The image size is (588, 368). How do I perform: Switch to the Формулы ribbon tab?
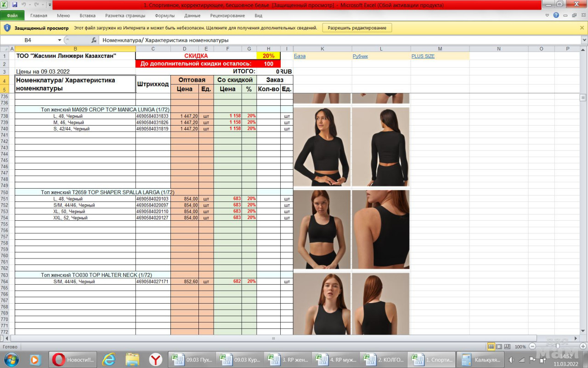point(164,15)
